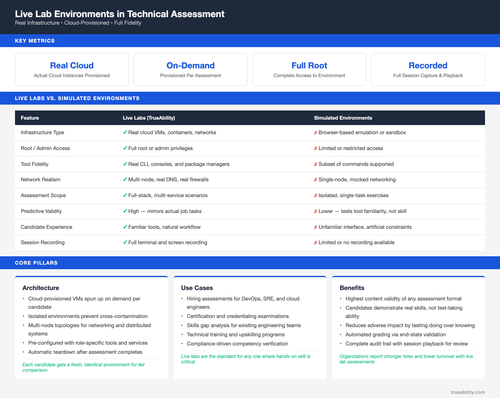This screenshot has width=500, height=398.
Task: Click the green note 'Live labs are the standard'
Action: [245, 359]
